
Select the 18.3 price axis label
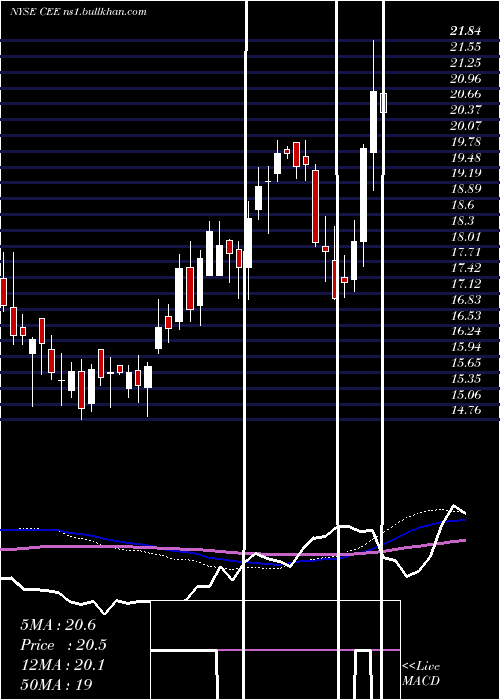pyautogui.click(x=462, y=221)
